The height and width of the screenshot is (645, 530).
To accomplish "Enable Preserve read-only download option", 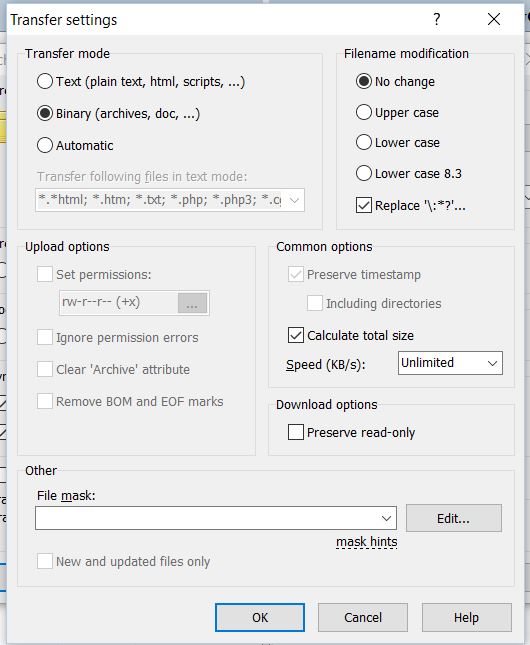I will pos(296,432).
